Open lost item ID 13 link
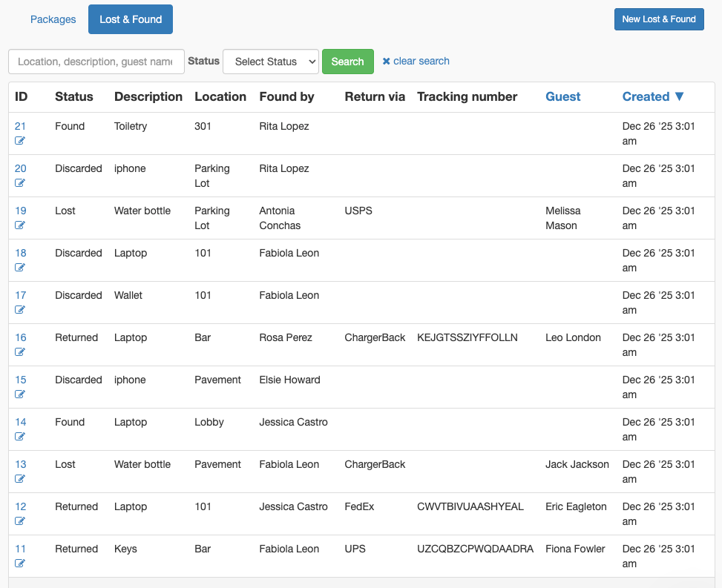This screenshot has width=722, height=588. [21, 465]
